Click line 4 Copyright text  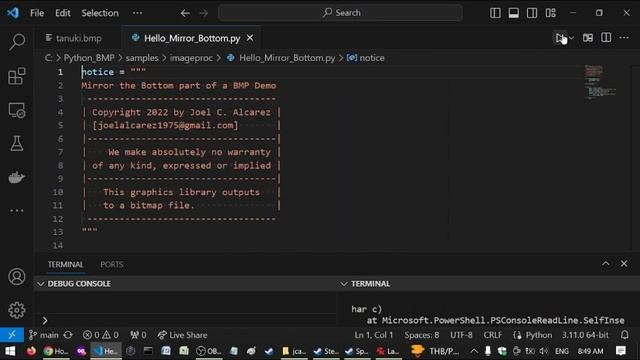tap(181, 112)
